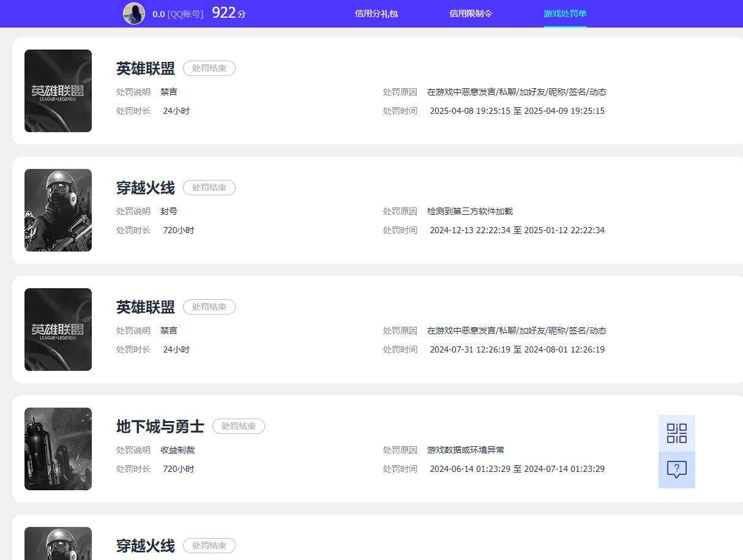The width and height of the screenshot is (743, 560).
Task: Click 24小时 duration in the 2024-07-31 record
Action: tap(176, 349)
